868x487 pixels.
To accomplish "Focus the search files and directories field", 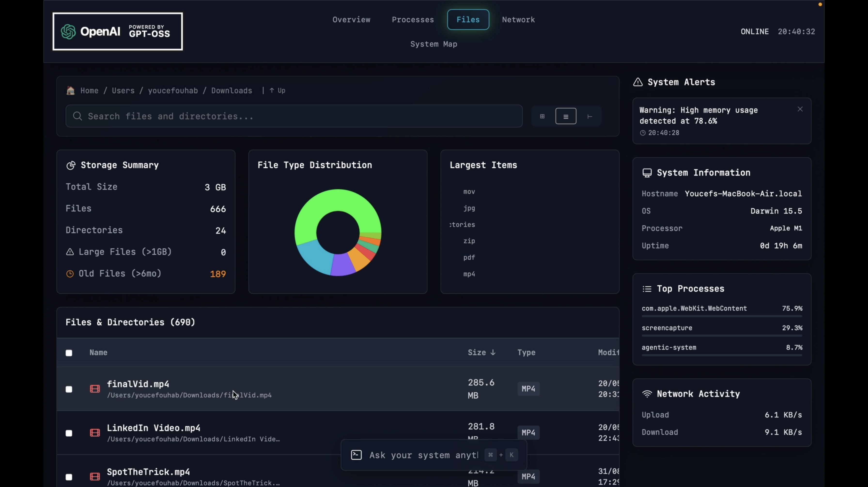I will [x=294, y=116].
